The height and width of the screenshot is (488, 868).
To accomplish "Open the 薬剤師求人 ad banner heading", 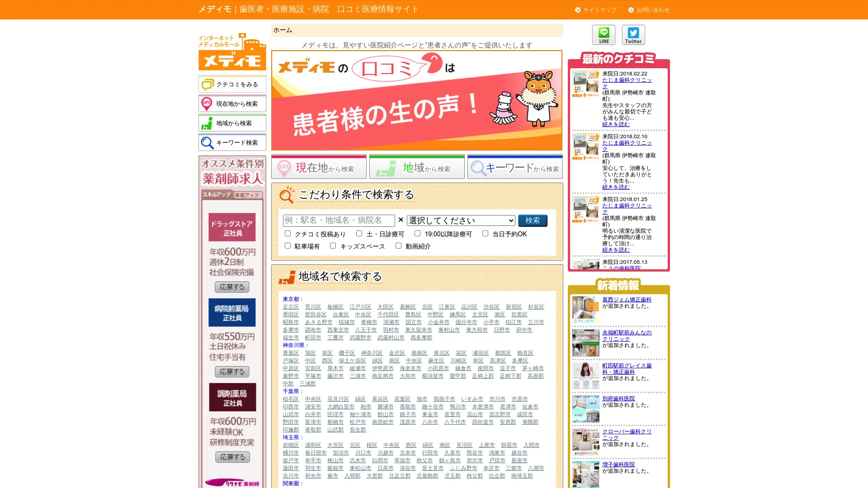I will click(x=232, y=172).
